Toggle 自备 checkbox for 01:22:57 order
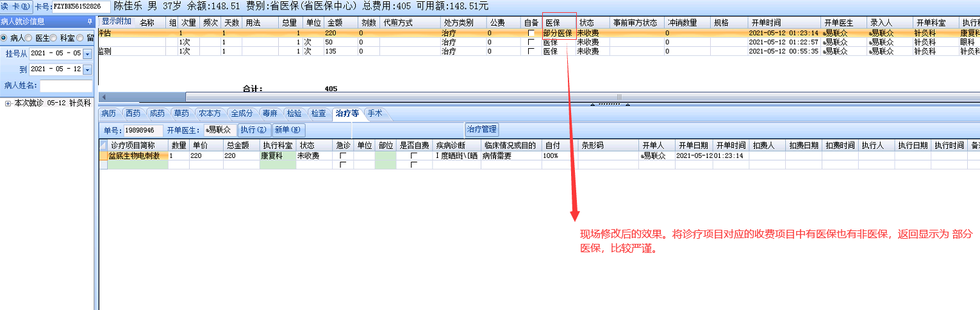 [x=530, y=42]
